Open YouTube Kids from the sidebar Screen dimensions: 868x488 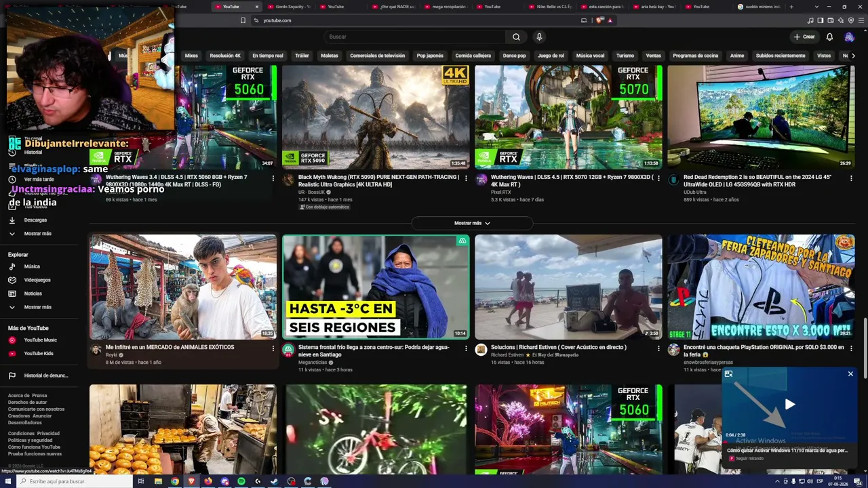pos(39,354)
